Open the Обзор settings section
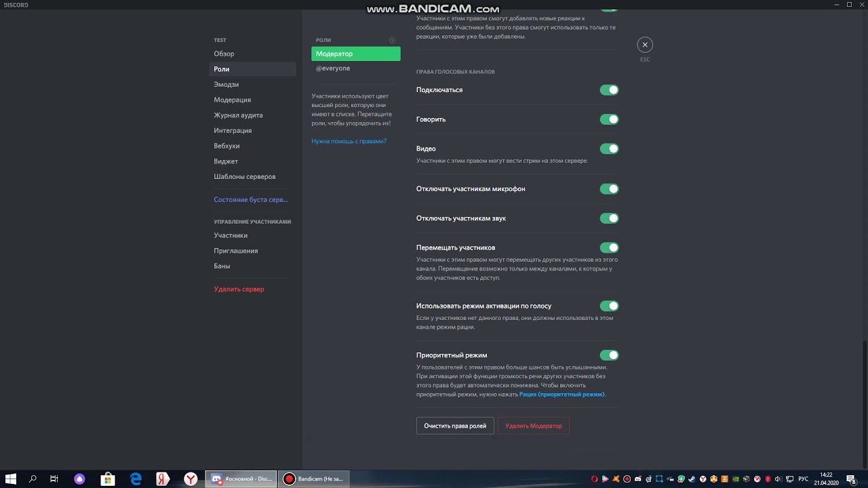Image resolution: width=868 pixels, height=488 pixels. point(252,54)
